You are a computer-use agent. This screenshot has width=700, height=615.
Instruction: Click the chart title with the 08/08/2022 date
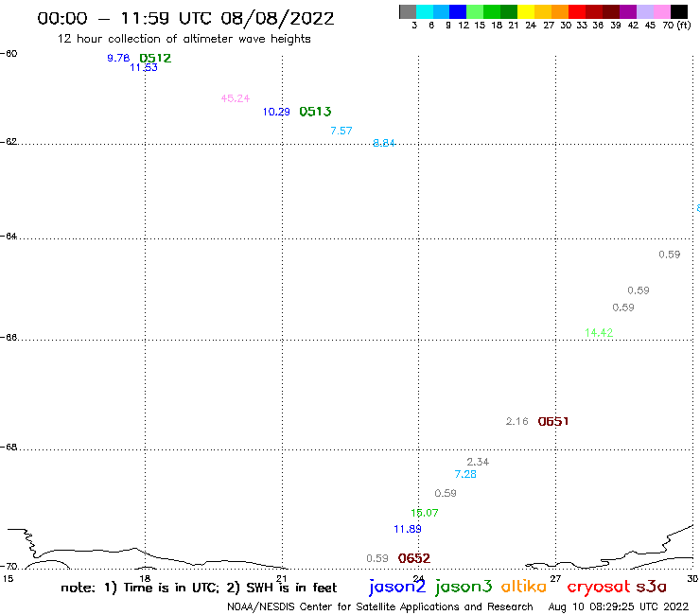coord(185,18)
